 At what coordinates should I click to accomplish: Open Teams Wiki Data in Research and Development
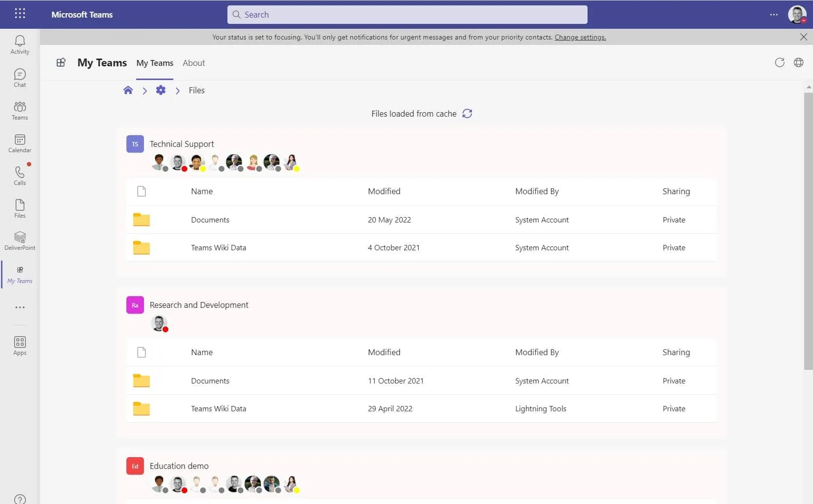(219, 409)
